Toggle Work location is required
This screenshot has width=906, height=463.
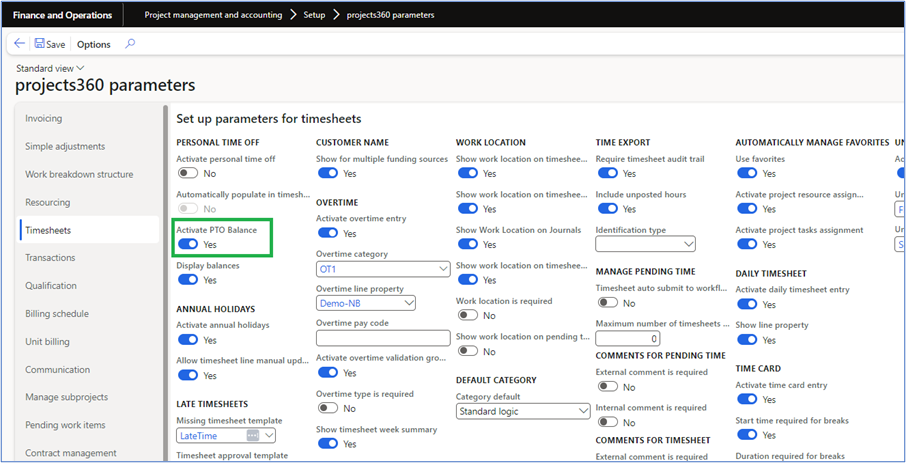pos(467,315)
